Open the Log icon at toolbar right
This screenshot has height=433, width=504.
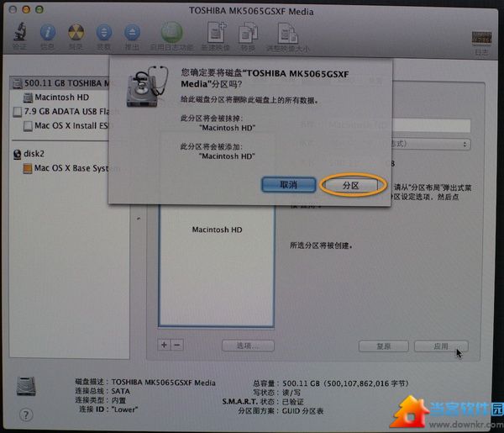coord(481,38)
